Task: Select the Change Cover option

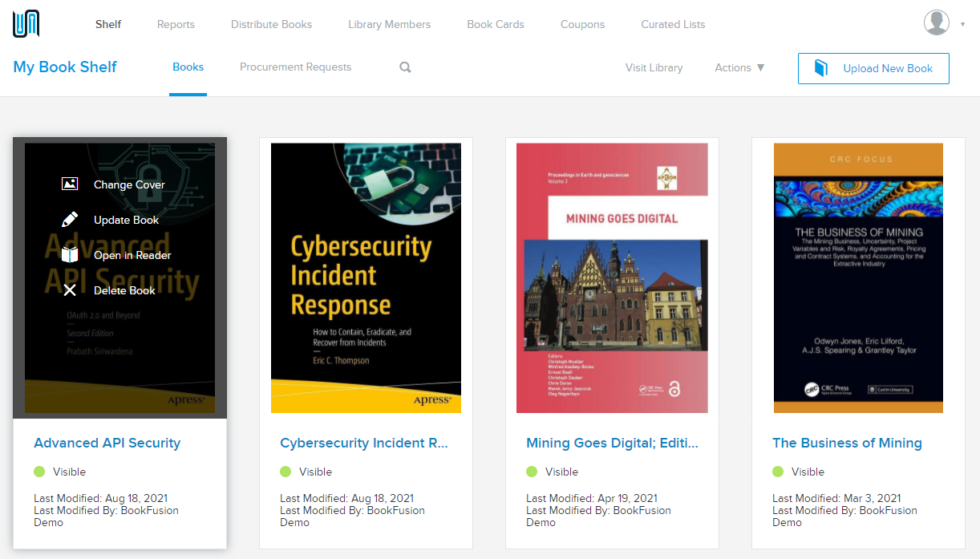Action: [129, 184]
